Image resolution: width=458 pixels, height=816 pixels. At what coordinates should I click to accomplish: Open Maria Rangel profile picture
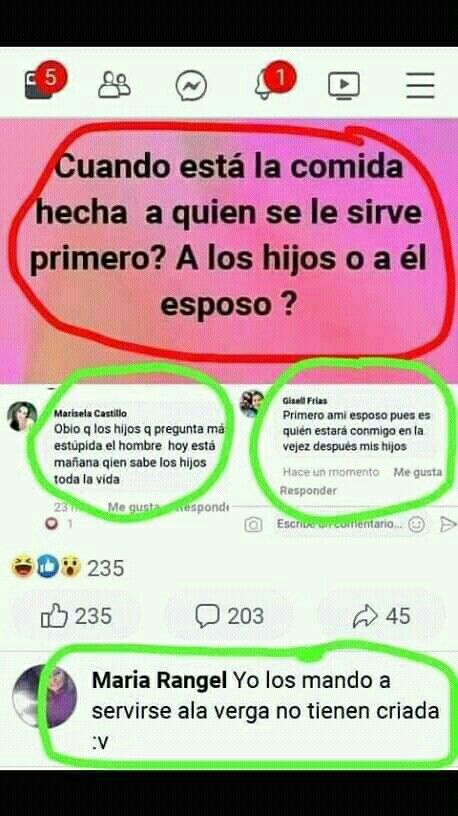click(x=45, y=696)
